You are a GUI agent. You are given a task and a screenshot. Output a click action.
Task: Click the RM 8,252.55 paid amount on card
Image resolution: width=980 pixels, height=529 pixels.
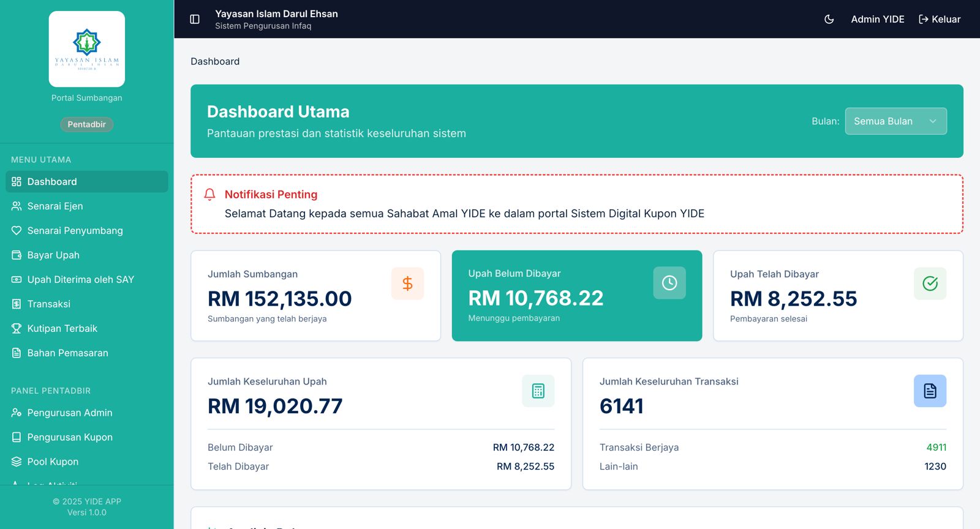(x=794, y=299)
